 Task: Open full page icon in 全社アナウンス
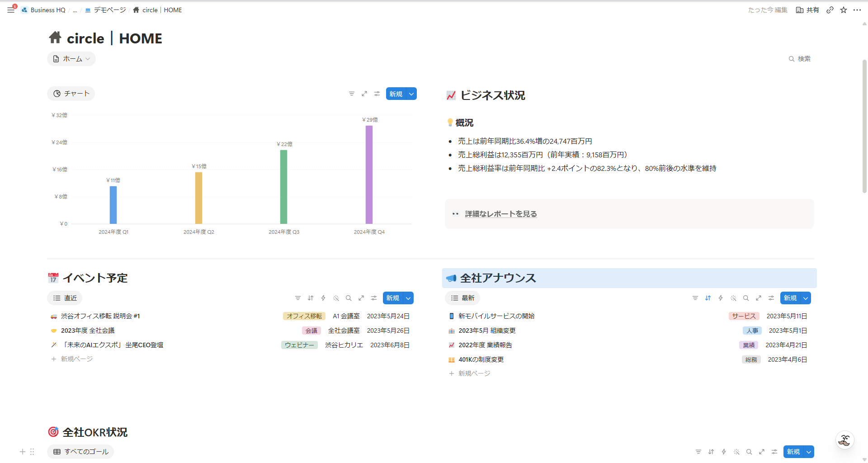tap(759, 298)
